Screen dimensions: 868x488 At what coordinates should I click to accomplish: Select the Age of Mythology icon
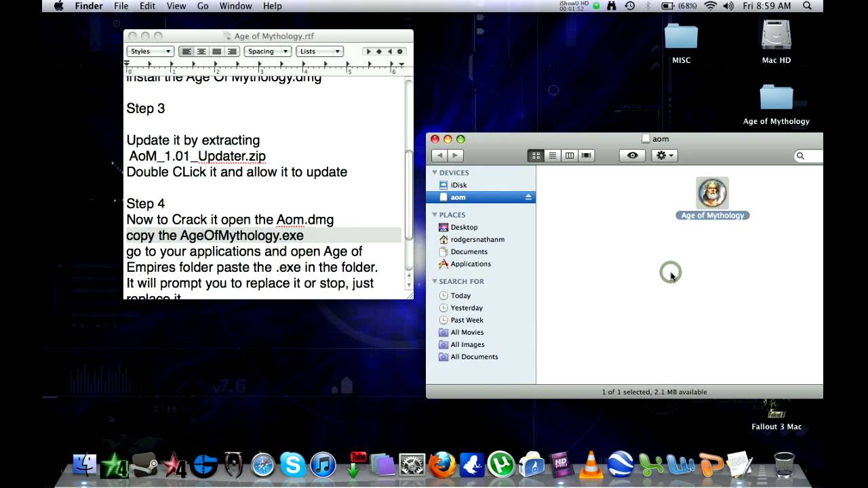click(x=712, y=193)
